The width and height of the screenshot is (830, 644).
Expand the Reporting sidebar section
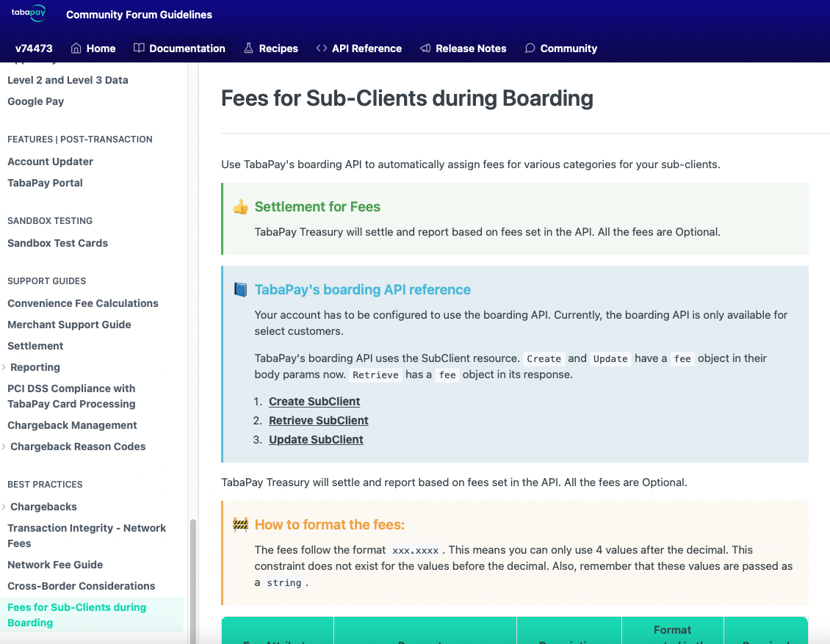click(4, 367)
